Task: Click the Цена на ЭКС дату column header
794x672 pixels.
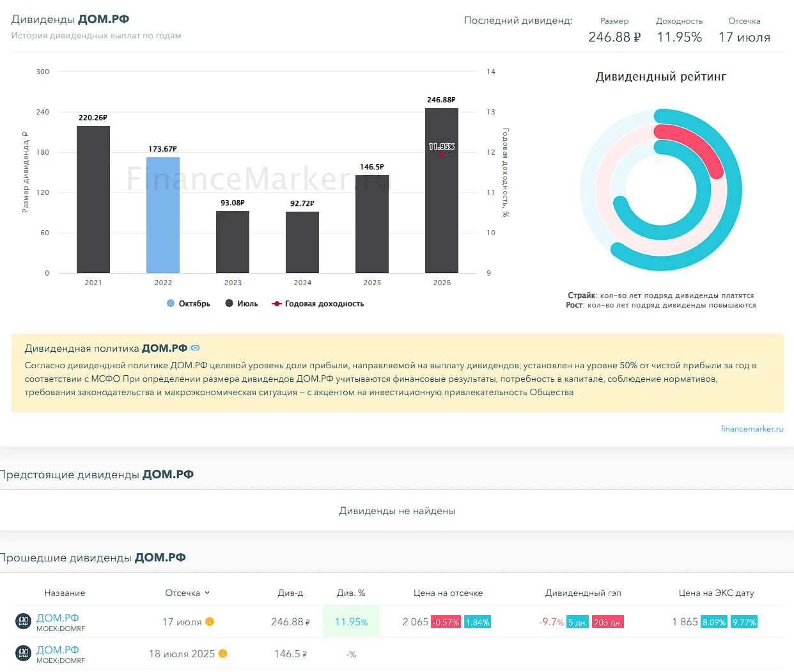Action: [716, 593]
